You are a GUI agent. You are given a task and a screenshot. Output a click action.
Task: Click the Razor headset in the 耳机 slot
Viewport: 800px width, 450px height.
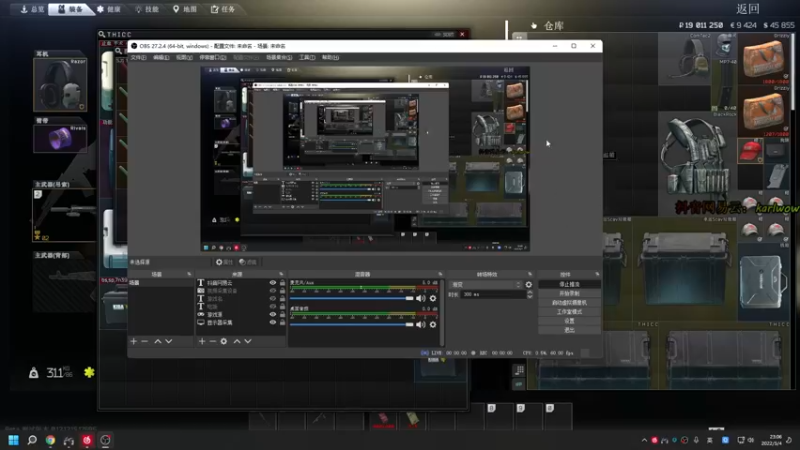(60, 84)
